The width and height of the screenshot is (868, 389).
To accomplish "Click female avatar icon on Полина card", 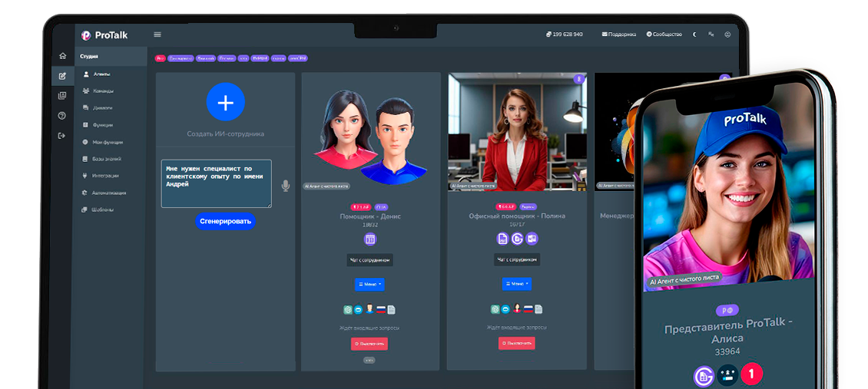I will [x=516, y=308].
